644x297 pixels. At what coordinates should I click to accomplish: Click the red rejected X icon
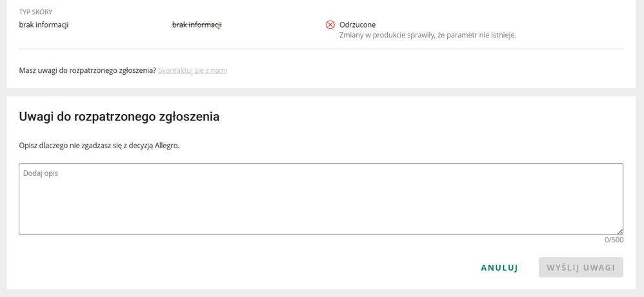[330, 24]
